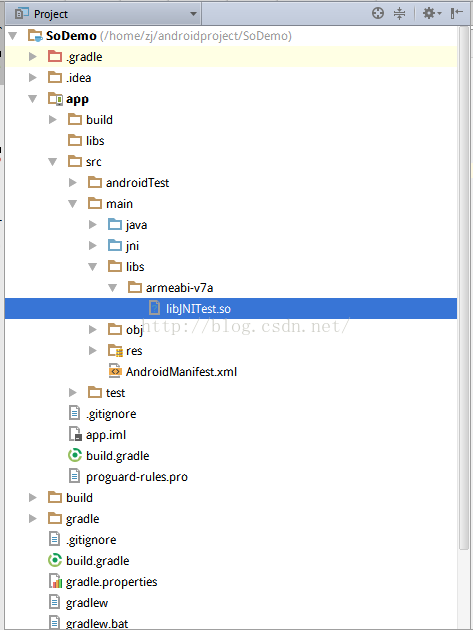This screenshot has height=630, width=473.
Task: Select the test folder name
Action: (115, 393)
